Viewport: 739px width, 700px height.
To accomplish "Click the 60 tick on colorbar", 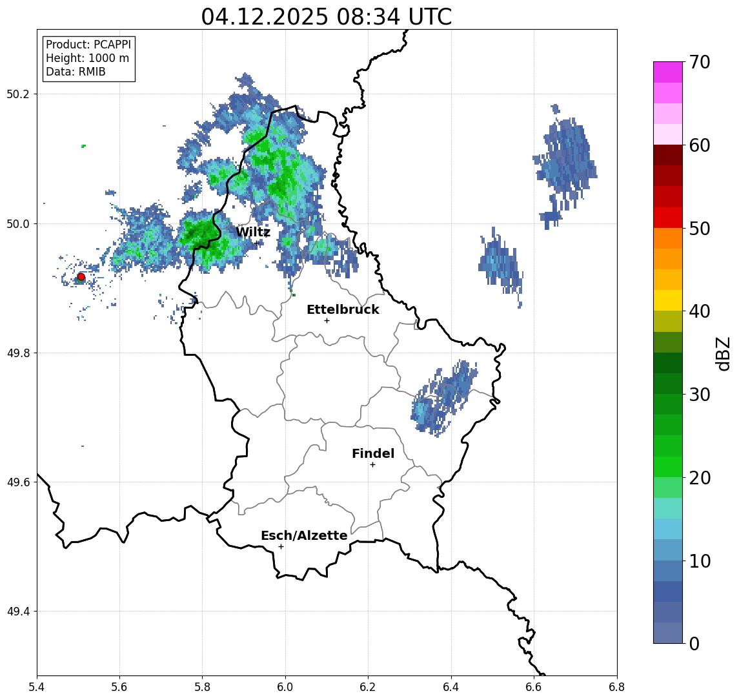I will [x=700, y=145].
